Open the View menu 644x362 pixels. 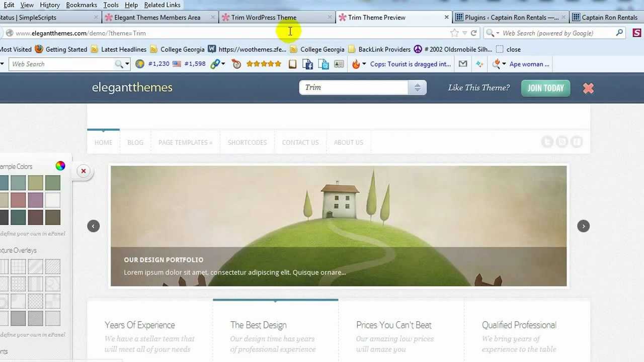click(x=27, y=5)
